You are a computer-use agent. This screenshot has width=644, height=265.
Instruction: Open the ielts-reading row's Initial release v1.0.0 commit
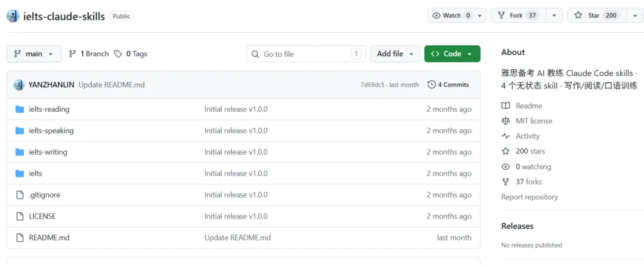[236, 109]
